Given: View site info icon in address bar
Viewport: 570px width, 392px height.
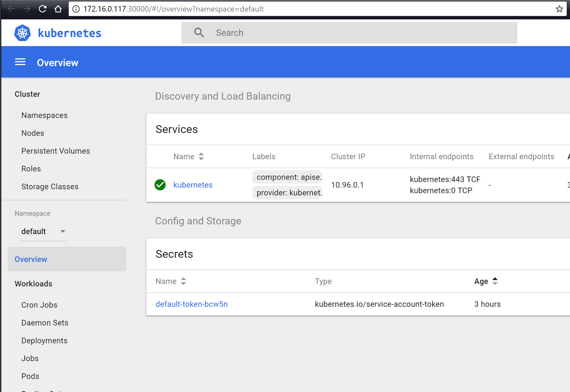Looking at the screenshot, I should [76, 9].
